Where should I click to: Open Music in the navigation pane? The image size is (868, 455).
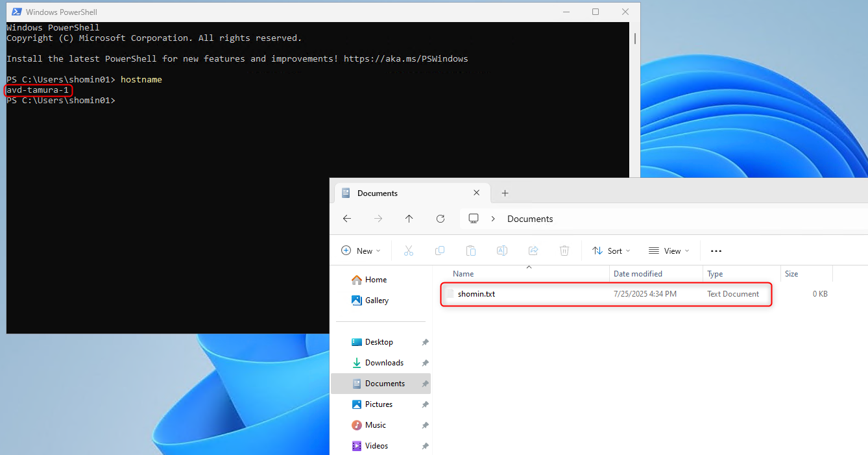368,425
